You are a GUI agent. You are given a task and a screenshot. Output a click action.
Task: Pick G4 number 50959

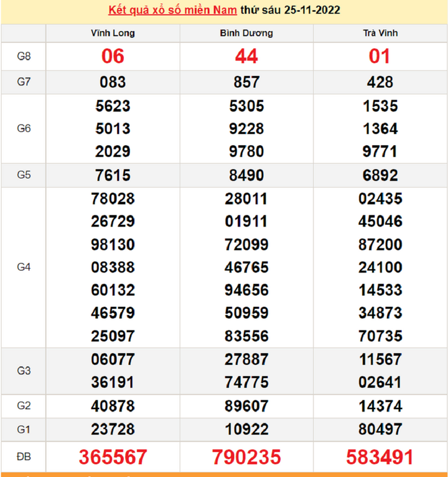coord(246,313)
